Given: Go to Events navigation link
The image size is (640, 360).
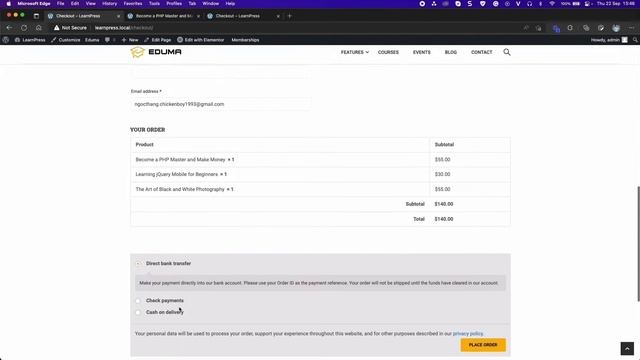Looking at the screenshot, I should pyautogui.click(x=422, y=52).
